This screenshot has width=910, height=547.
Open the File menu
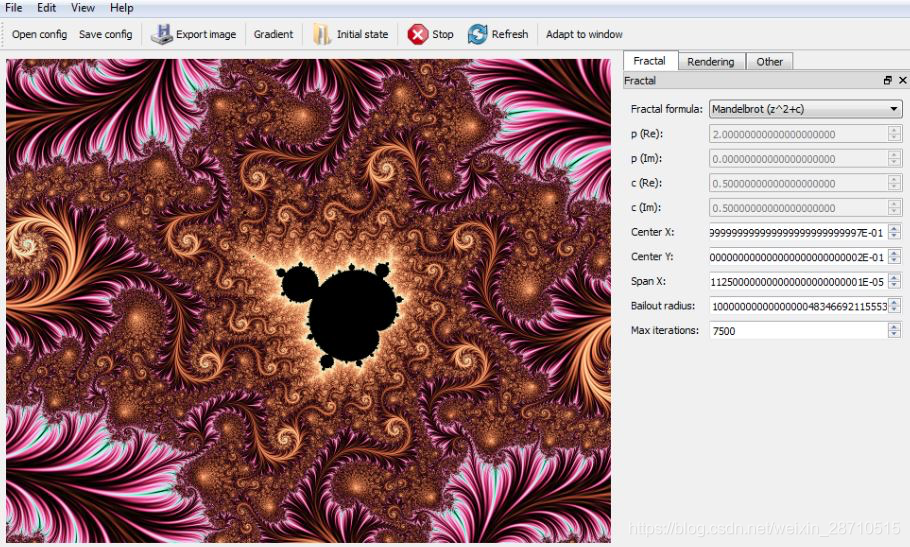pyautogui.click(x=13, y=8)
